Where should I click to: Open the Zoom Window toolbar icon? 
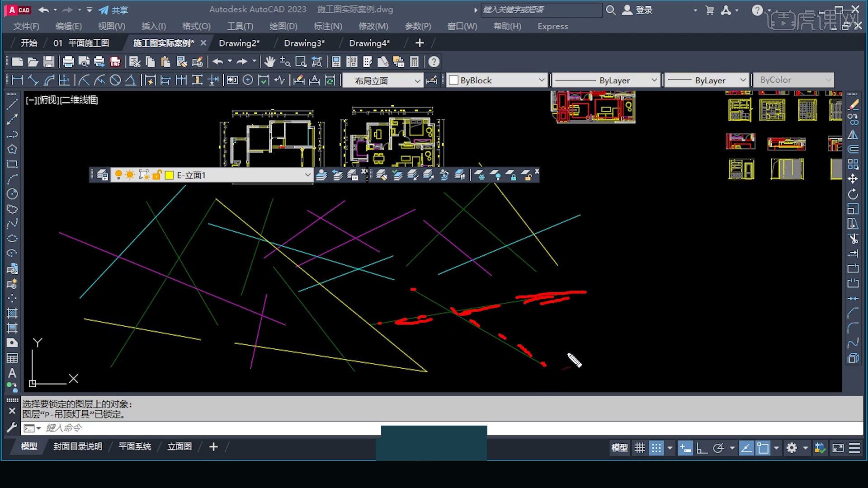pos(301,61)
